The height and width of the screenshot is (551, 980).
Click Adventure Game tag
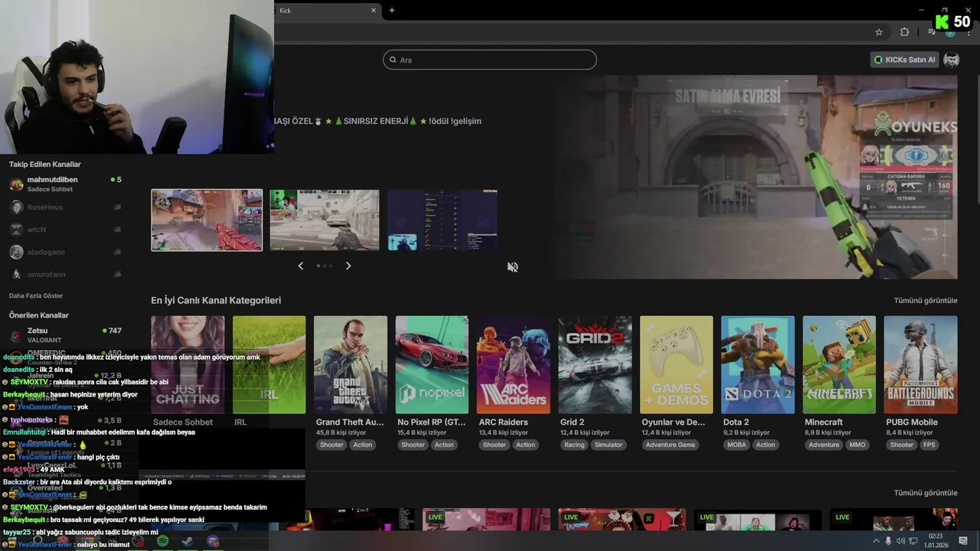[670, 445]
